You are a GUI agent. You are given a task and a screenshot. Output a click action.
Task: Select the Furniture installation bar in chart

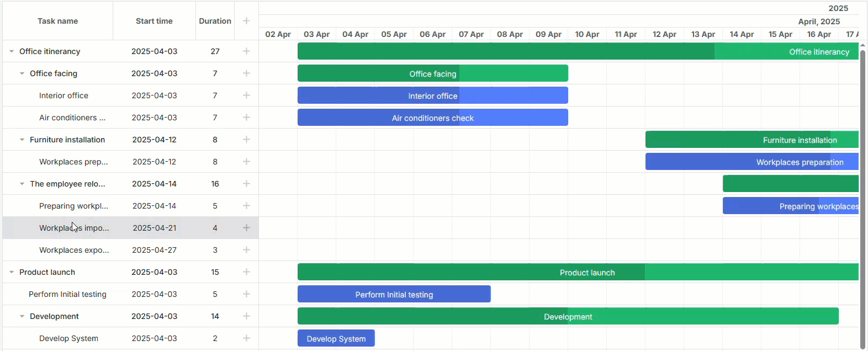coord(752,140)
